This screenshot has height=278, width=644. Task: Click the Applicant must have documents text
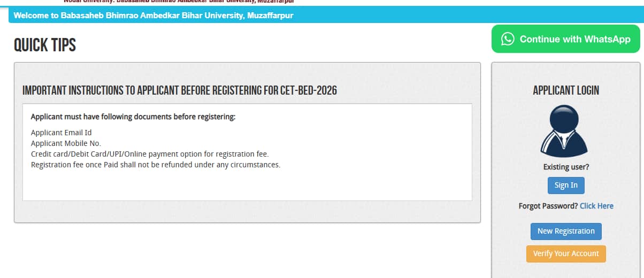(x=133, y=117)
